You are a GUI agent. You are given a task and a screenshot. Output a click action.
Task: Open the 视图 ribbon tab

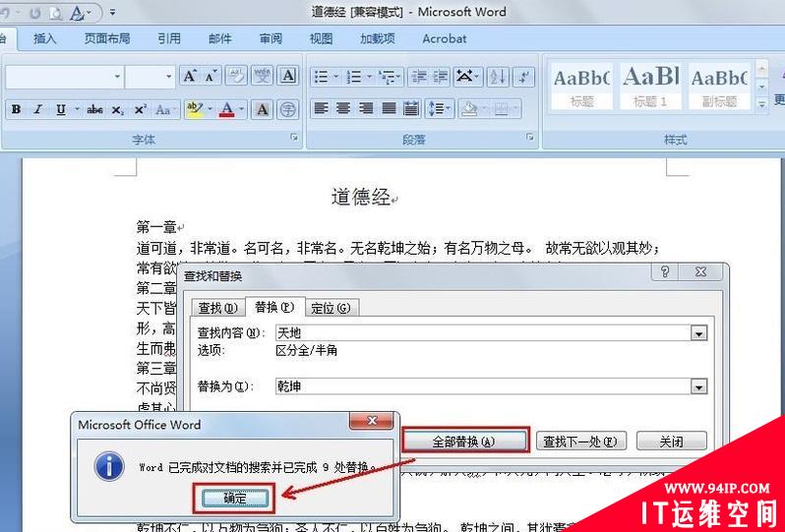pos(321,38)
